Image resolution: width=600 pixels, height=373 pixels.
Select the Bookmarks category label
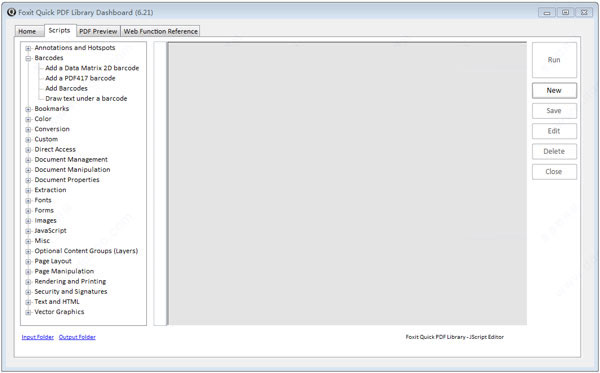point(52,109)
